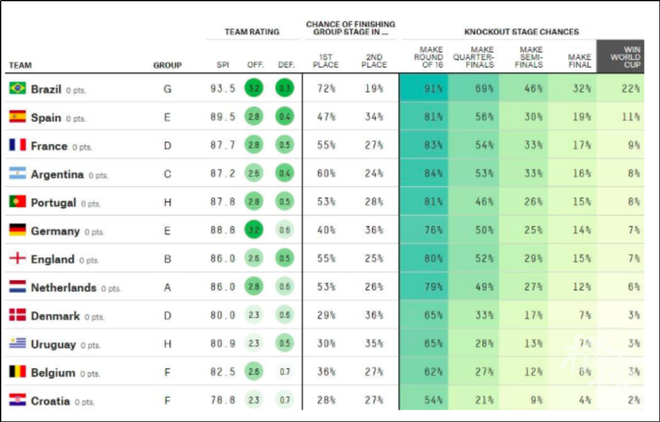Click the Germany flag icon
The height and width of the screenshot is (422, 660).
point(18,230)
